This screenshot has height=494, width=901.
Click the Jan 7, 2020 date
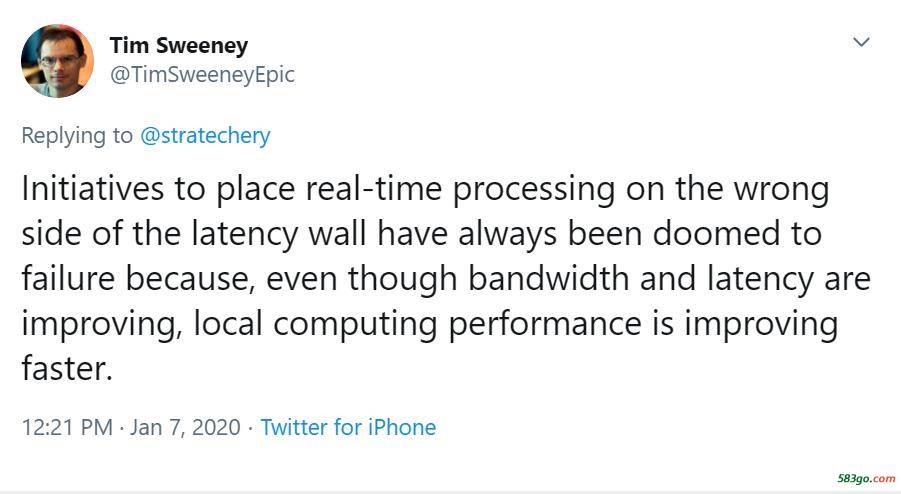185,427
